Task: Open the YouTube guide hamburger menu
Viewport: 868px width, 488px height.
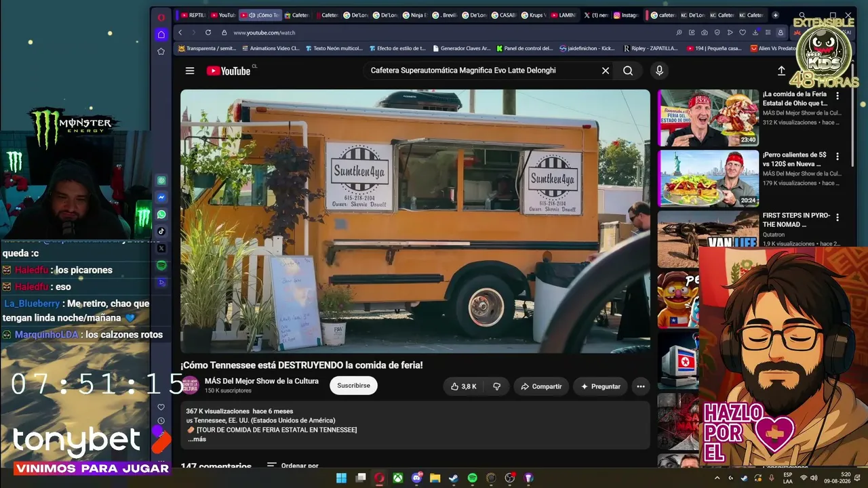Action: click(190, 70)
